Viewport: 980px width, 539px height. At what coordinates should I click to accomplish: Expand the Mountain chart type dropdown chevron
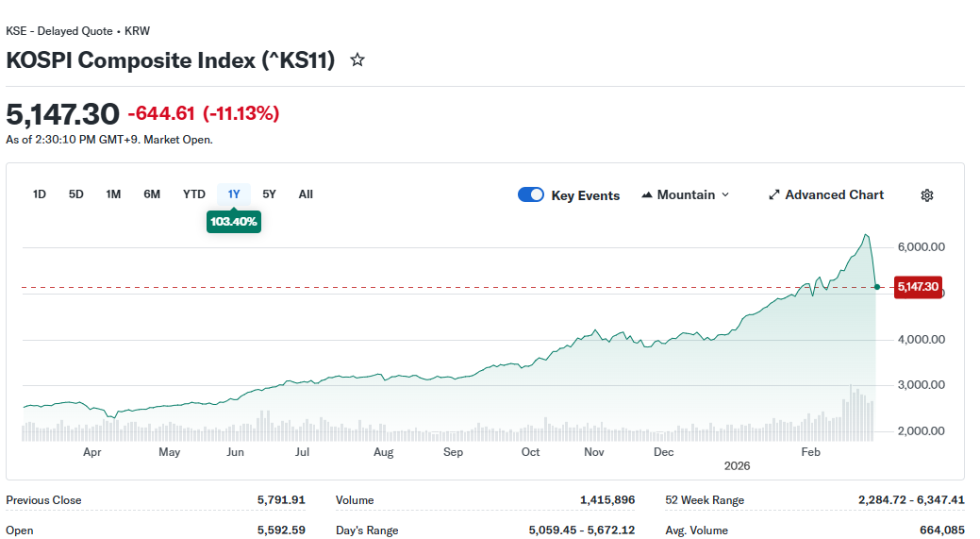coord(725,195)
